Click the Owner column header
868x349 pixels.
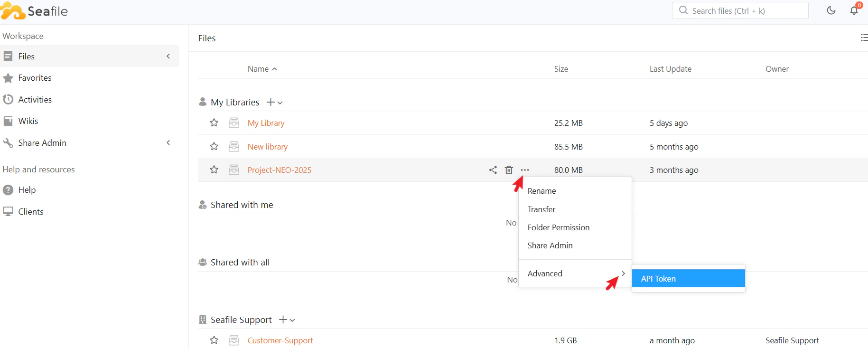[x=777, y=69]
